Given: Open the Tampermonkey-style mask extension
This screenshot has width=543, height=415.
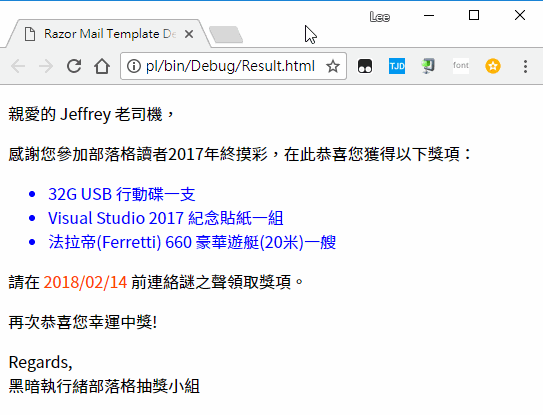Looking at the screenshot, I should pos(365,66).
